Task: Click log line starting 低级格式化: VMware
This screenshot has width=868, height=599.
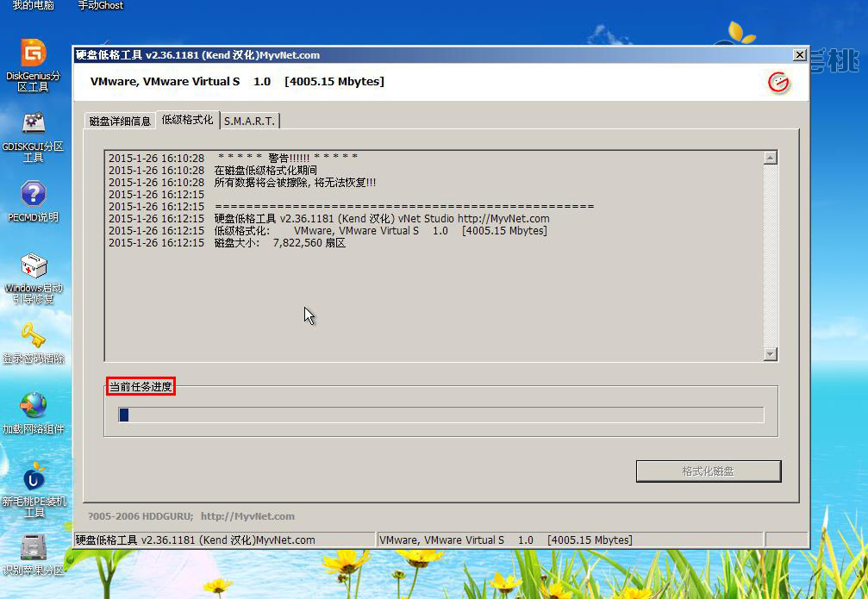Action: click(328, 231)
